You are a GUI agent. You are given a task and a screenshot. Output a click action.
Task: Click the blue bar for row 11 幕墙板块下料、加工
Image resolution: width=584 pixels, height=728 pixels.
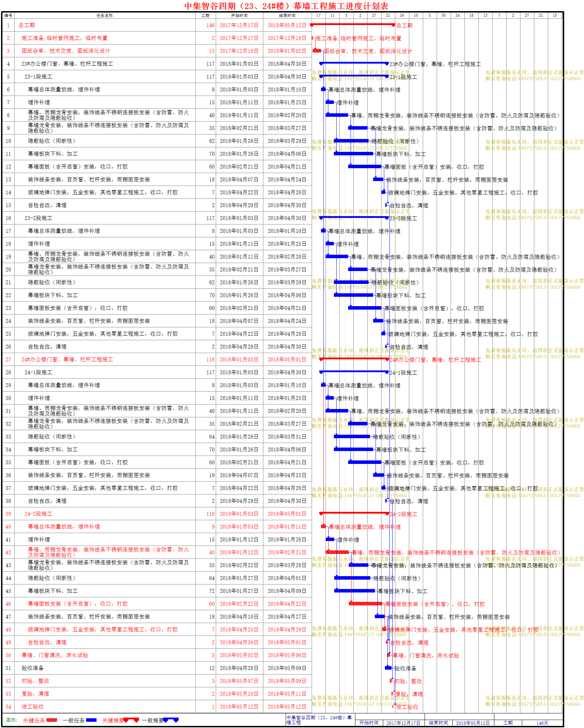pyautogui.click(x=353, y=153)
